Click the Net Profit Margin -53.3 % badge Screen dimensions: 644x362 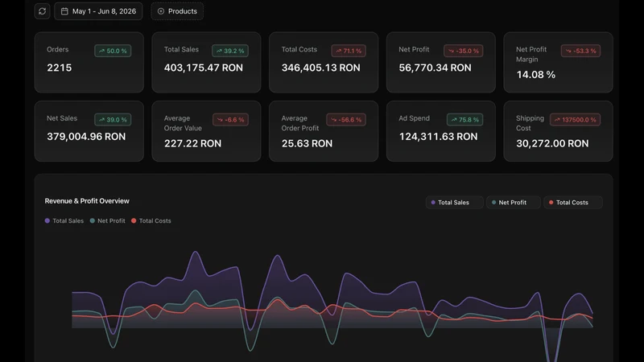[580, 51]
